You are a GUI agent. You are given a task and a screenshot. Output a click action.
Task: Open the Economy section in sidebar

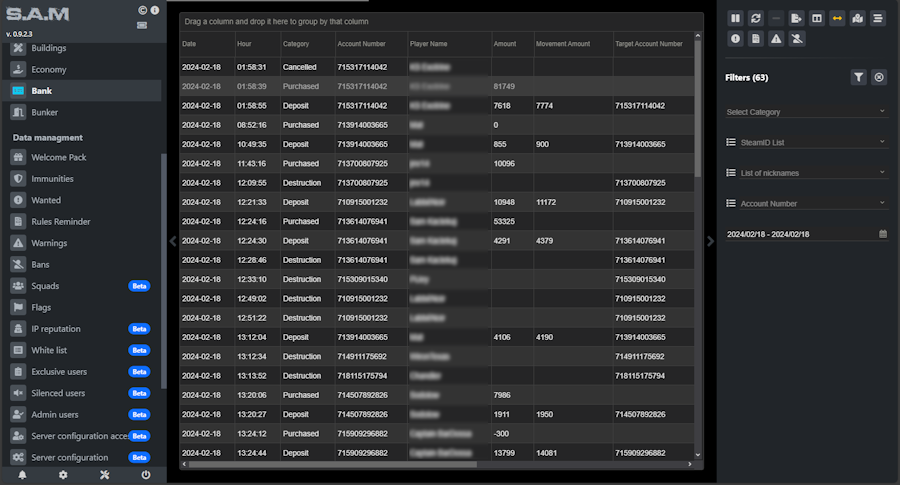49,70
